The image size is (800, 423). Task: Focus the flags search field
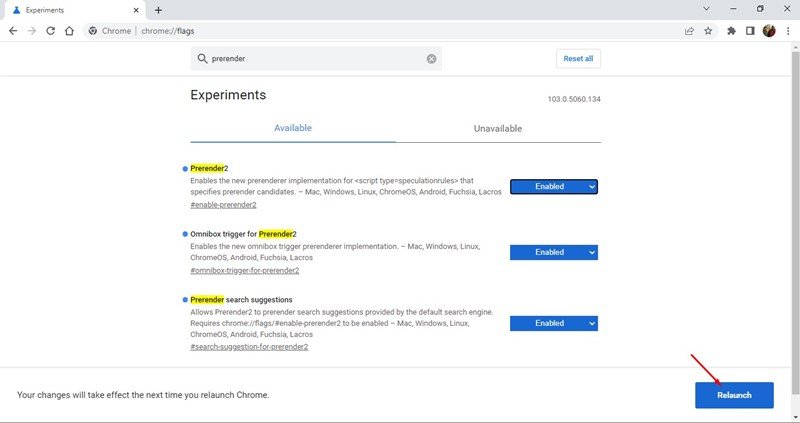[x=316, y=59]
